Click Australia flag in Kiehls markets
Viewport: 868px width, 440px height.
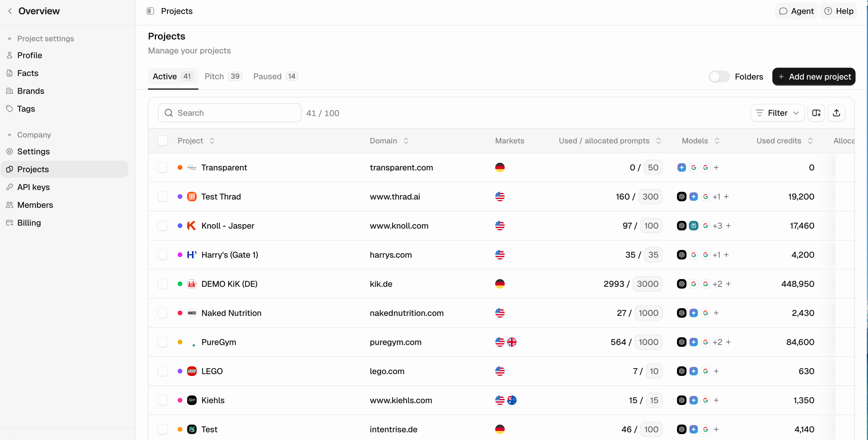point(512,400)
